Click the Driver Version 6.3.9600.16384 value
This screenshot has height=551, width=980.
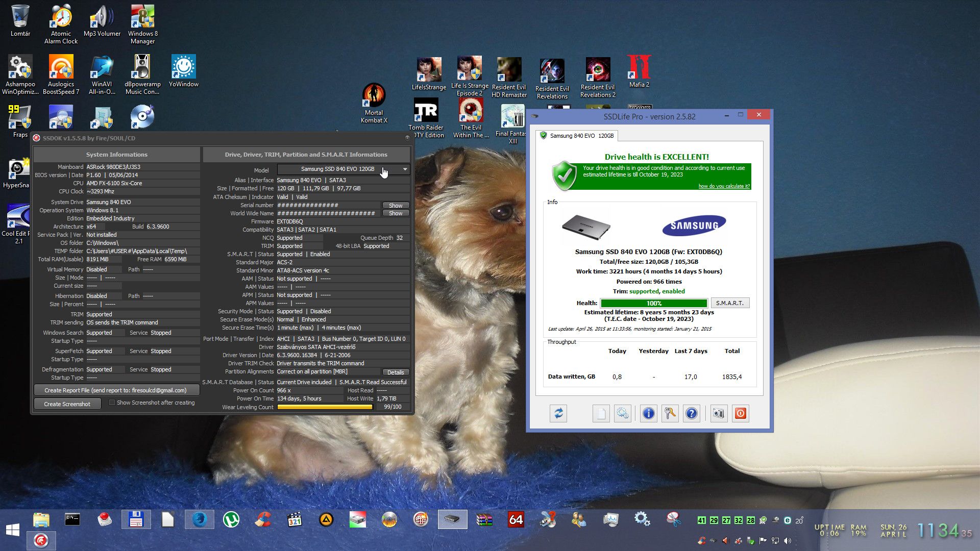(x=297, y=355)
